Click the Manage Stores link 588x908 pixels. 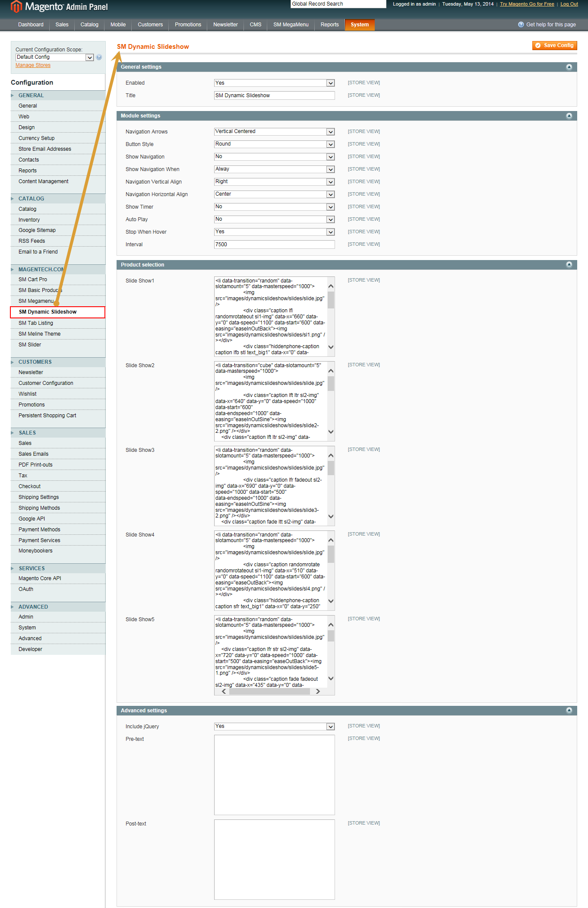coord(33,65)
